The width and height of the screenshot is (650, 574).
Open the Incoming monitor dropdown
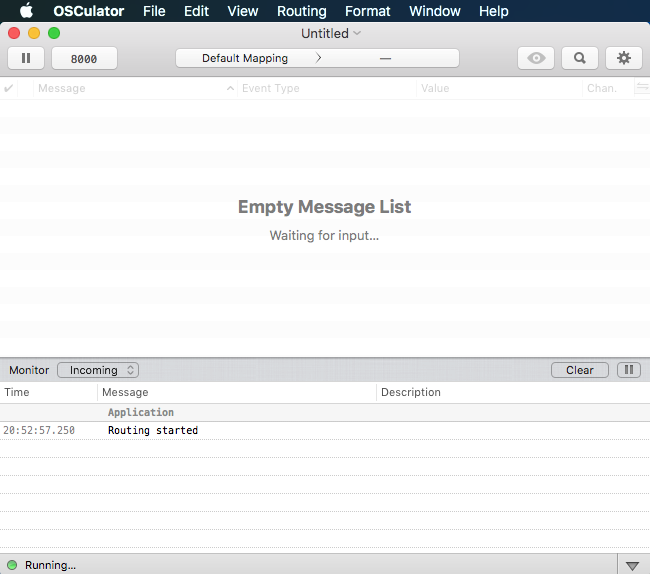point(98,370)
